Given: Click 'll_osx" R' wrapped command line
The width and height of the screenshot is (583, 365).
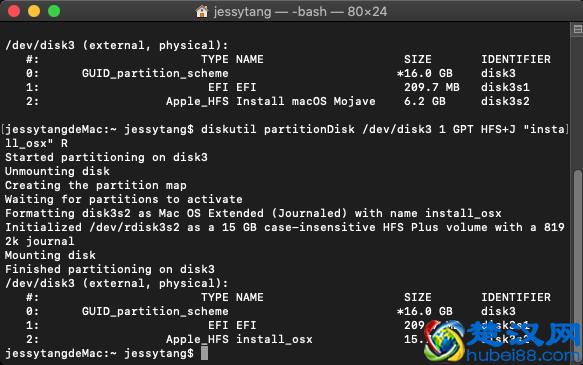Looking at the screenshot, I should pyautogui.click(x=36, y=143).
